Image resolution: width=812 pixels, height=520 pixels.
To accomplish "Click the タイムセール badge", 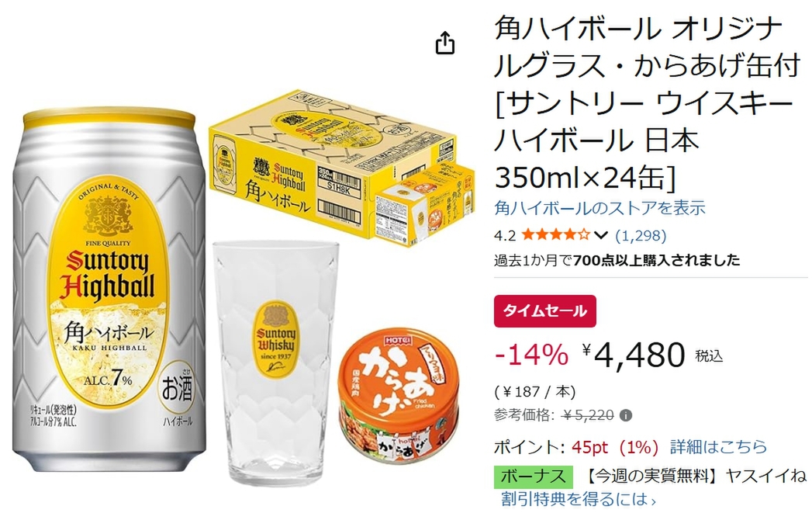I will pos(544,311).
